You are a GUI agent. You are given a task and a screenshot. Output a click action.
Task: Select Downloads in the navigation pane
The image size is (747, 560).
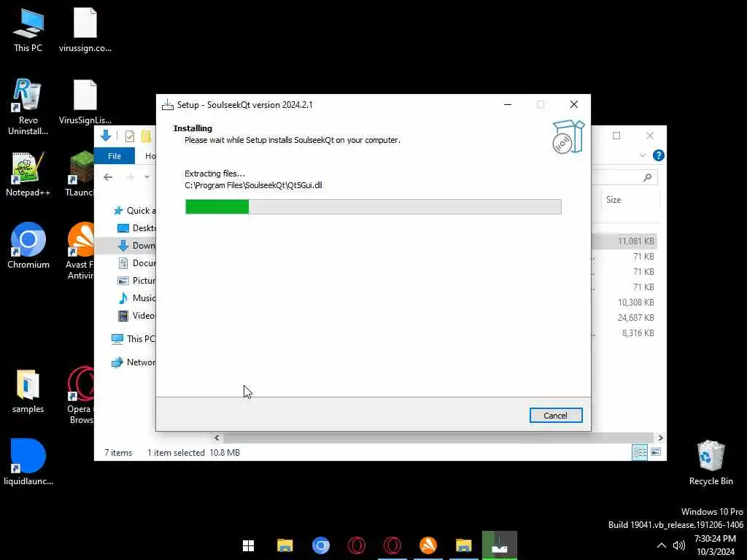click(136, 245)
